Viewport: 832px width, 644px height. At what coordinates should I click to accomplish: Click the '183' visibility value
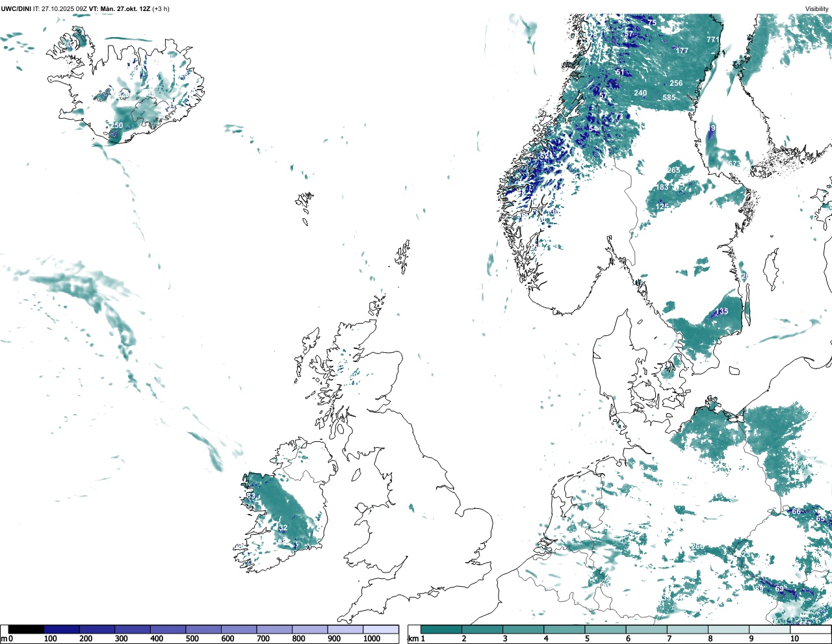[662, 187]
